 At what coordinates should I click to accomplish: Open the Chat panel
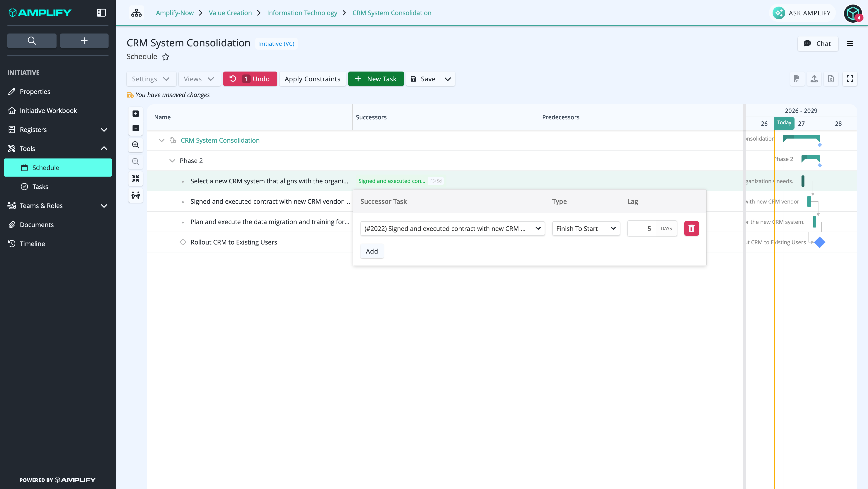coord(818,43)
